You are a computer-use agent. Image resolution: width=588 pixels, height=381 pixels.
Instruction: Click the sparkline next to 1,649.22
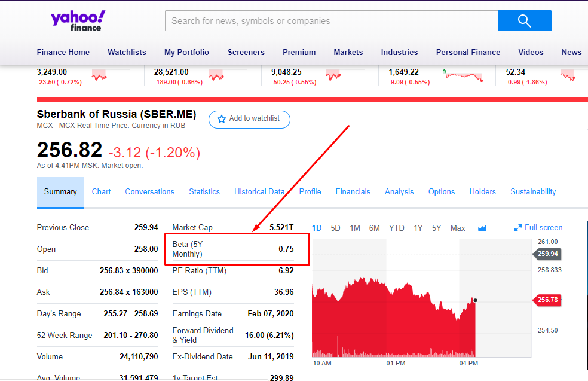tap(463, 75)
